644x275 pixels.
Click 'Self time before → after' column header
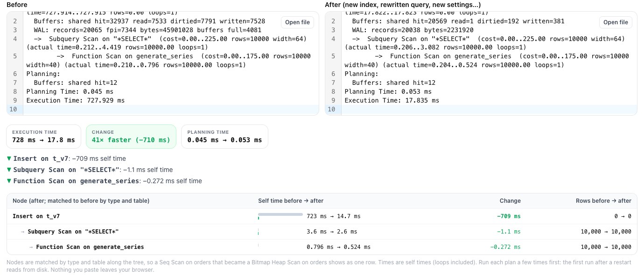(x=291, y=201)
